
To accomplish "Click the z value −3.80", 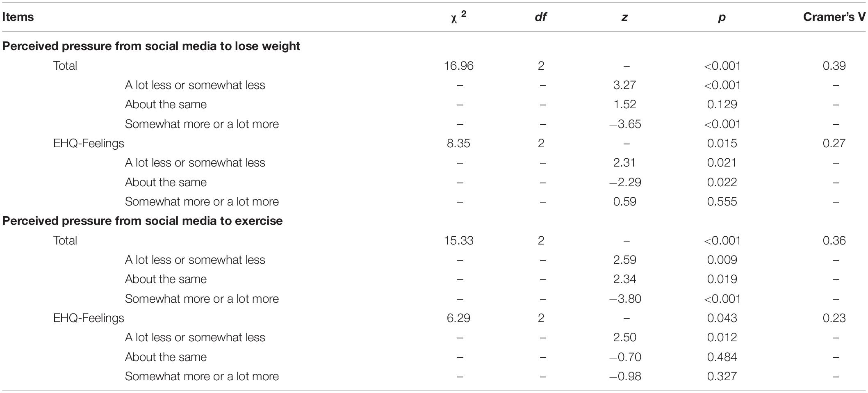I will pos(625,299).
